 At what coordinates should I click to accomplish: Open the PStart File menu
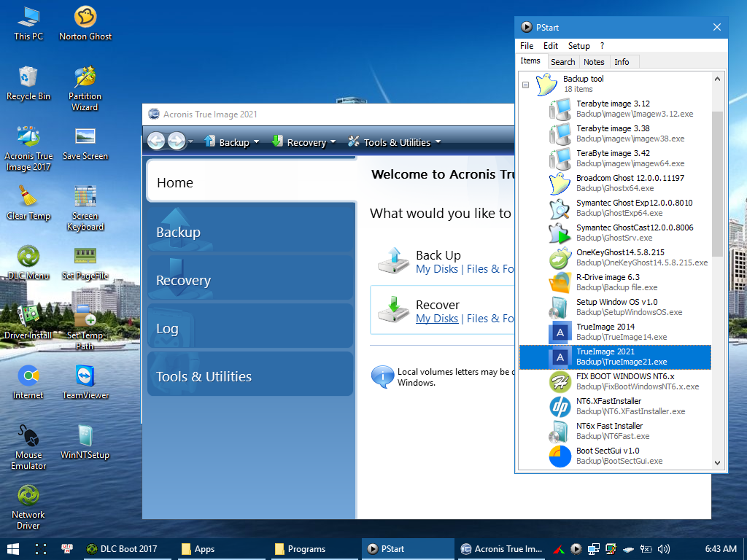pos(527,46)
